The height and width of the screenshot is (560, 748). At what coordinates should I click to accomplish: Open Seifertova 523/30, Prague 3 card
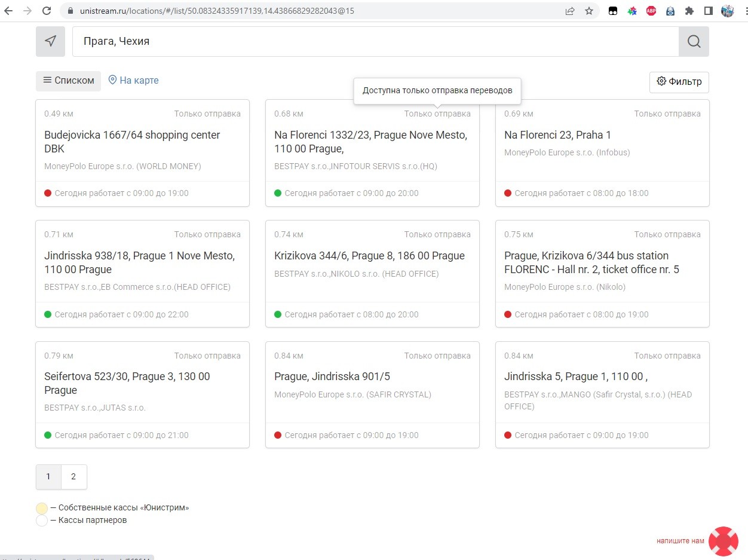point(142,394)
